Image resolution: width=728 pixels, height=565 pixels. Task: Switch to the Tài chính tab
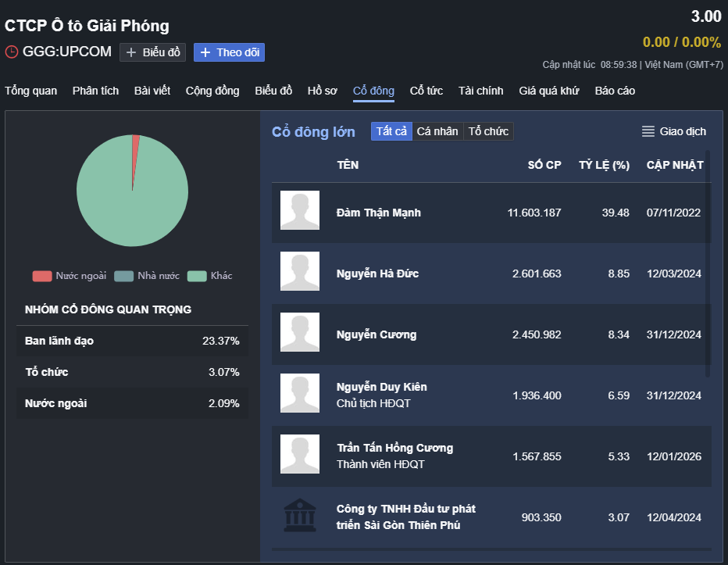click(481, 91)
